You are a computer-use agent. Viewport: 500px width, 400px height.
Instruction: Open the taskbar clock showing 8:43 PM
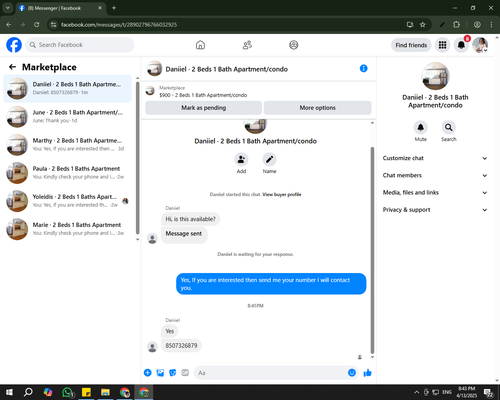coord(466,392)
